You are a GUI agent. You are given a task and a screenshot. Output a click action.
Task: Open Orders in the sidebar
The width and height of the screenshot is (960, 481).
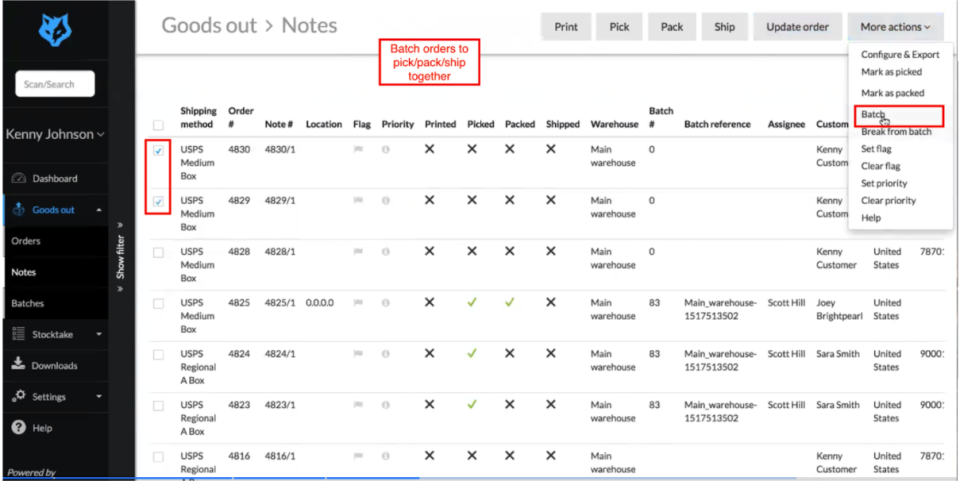26,241
